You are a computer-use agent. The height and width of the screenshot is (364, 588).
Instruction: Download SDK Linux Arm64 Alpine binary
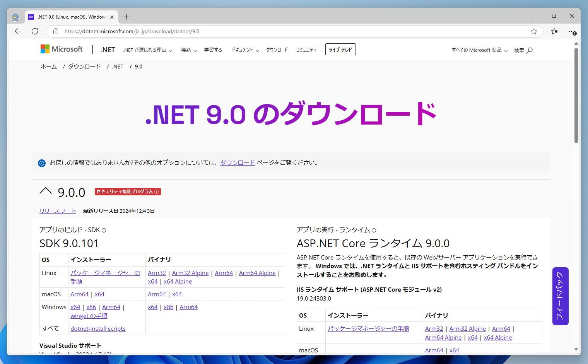257,273
